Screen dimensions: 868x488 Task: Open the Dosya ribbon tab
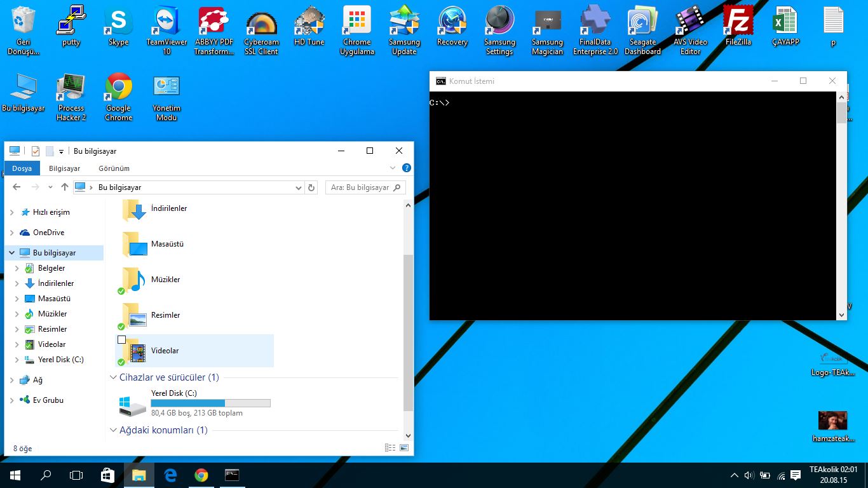click(22, 168)
